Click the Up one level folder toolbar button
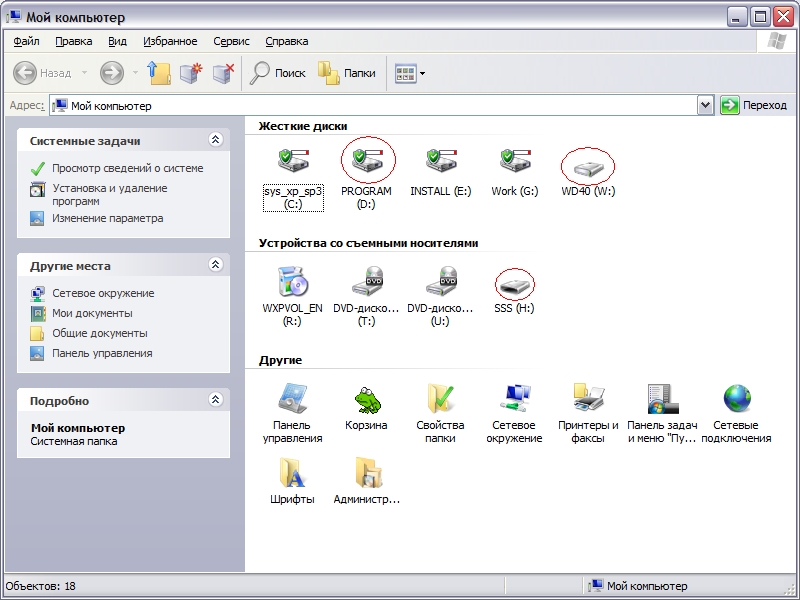Viewport: 800px width, 600px height. tap(159, 73)
